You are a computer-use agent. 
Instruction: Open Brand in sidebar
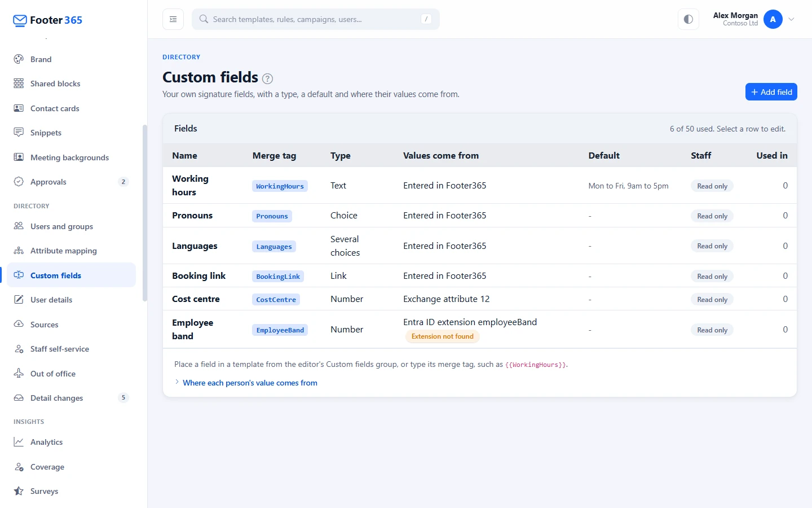tap(71, 59)
